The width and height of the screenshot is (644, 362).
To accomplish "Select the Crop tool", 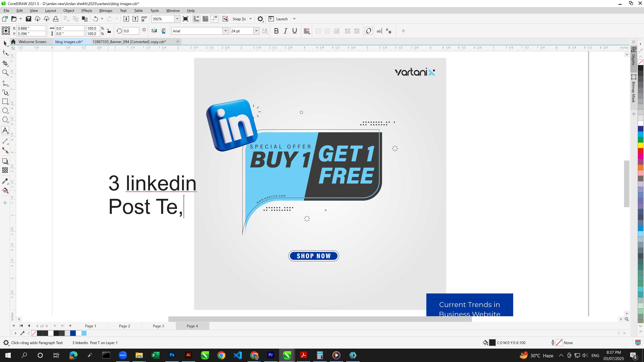I will click(5, 63).
